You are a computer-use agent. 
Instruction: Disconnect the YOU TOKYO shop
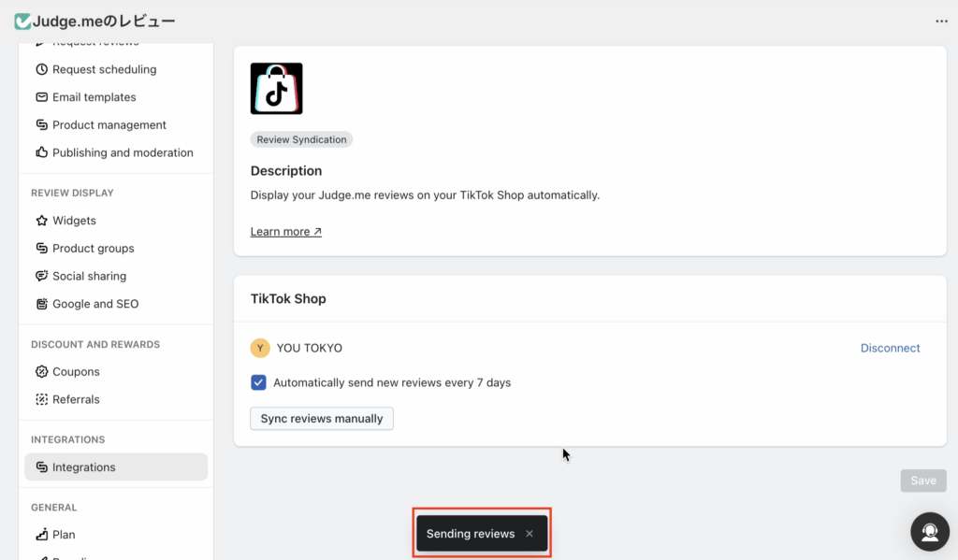pyautogui.click(x=890, y=348)
